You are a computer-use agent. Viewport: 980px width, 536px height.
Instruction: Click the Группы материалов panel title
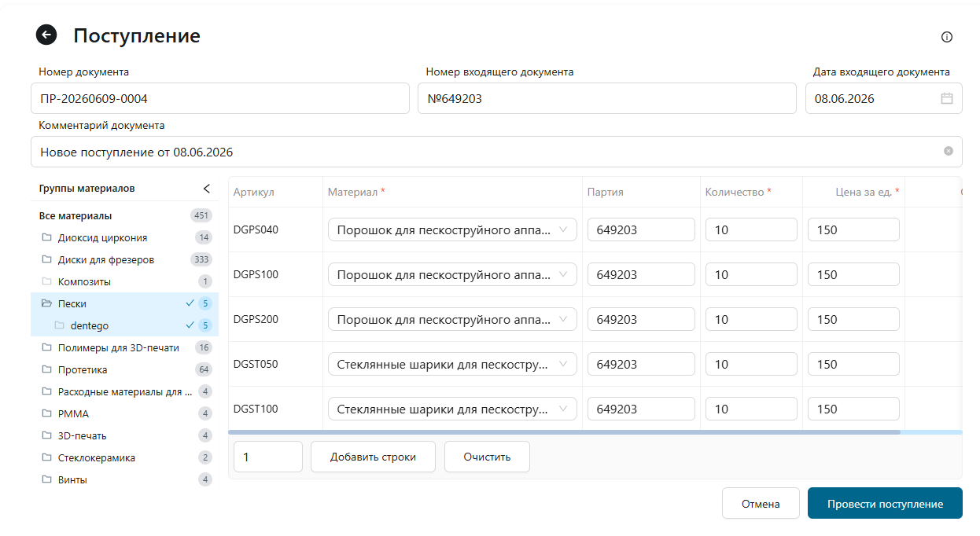(87, 189)
